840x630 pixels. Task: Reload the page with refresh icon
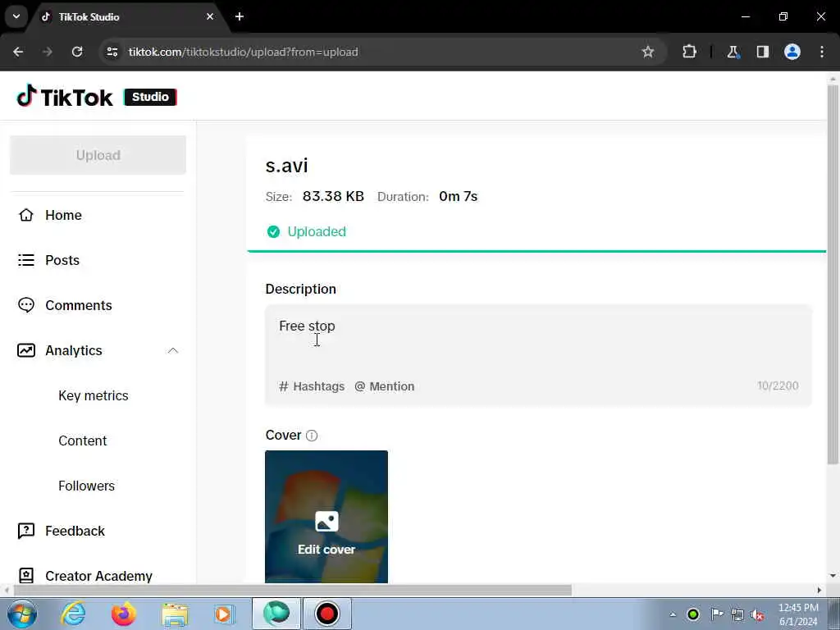77,52
